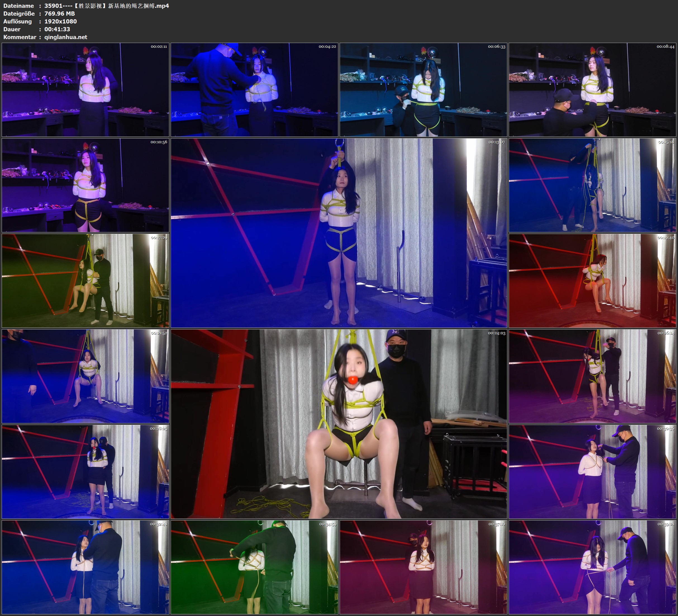Viewport: 678px width, 616px height.
Task: Select the frame timestamped 00:28:25
Action: coord(85,472)
